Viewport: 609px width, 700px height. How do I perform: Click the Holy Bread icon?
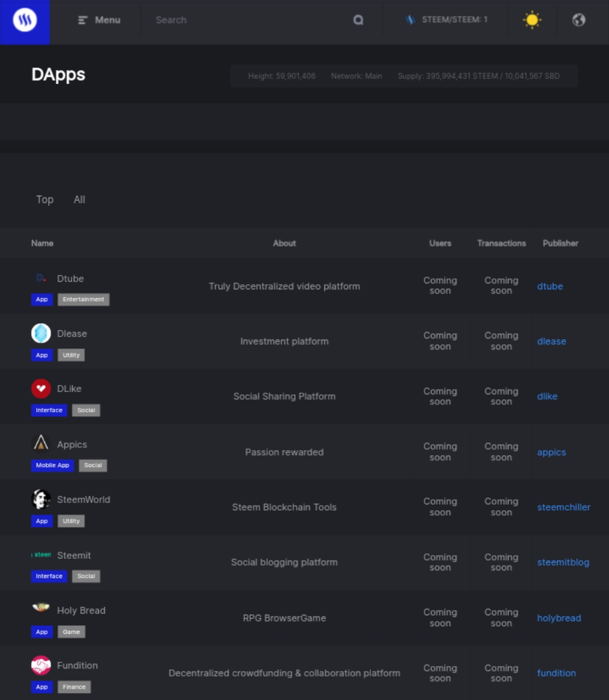41,607
